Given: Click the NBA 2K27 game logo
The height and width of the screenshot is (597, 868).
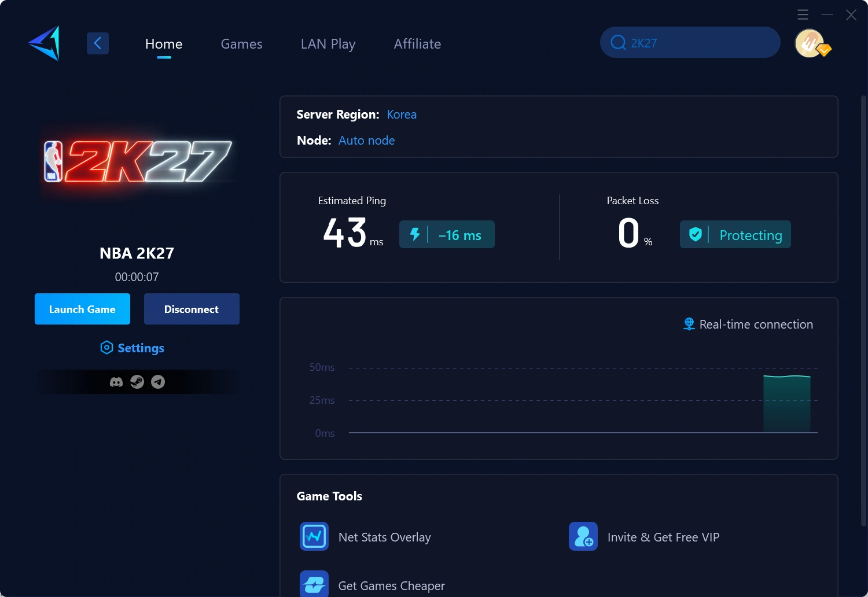Looking at the screenshot, I should coord(138,161).
